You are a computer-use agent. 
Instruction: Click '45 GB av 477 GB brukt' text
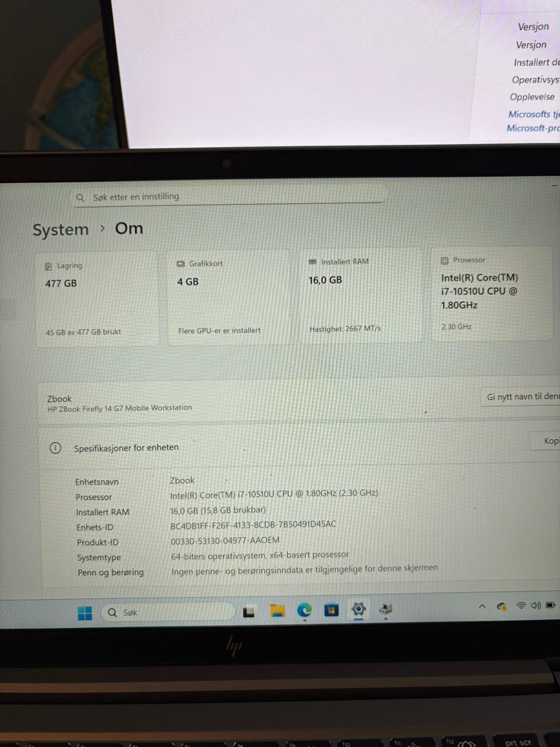pyautogui.click(x=83, y=332)
